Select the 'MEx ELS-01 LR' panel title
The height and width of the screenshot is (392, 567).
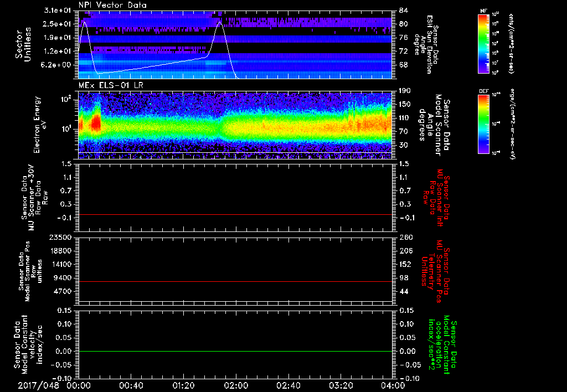111,85
